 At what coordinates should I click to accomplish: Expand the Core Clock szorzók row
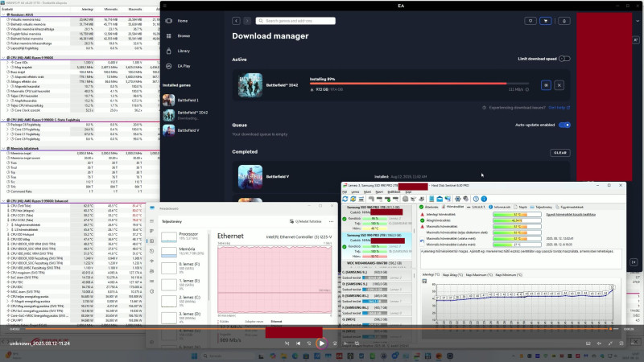[8, 110]
